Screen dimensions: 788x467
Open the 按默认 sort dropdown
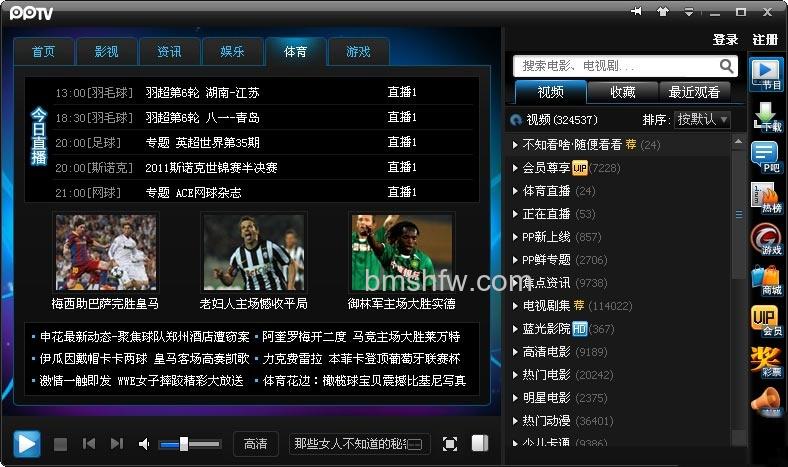702,119
